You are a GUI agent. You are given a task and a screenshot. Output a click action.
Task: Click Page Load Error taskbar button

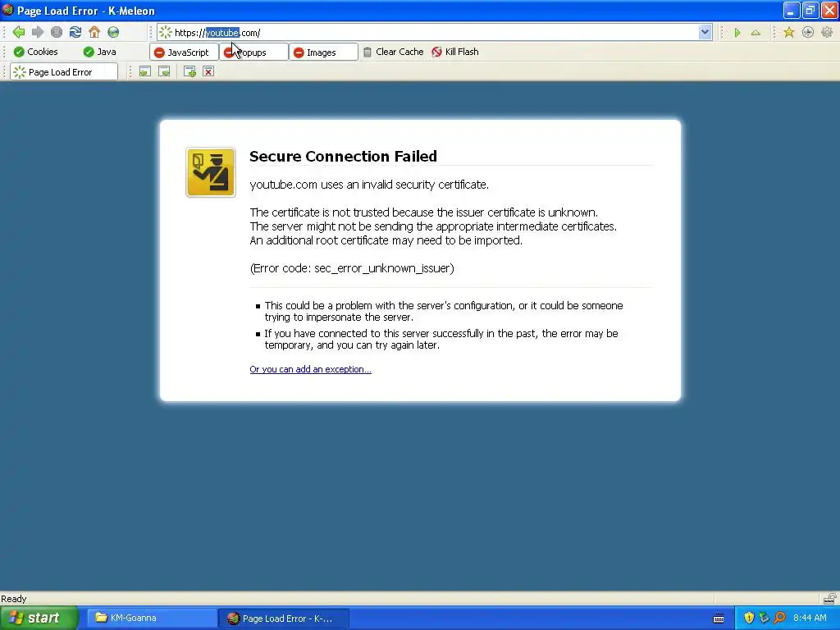point(284,619)
